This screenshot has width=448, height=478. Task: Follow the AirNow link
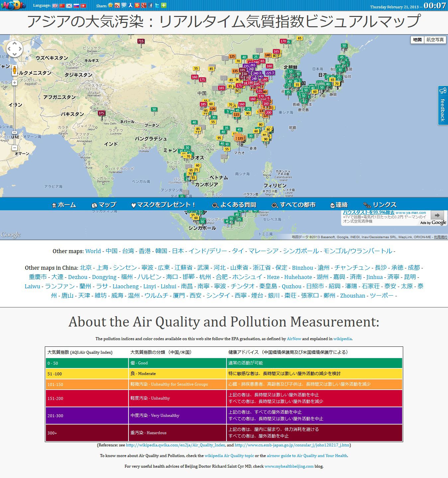pos(294,339)
